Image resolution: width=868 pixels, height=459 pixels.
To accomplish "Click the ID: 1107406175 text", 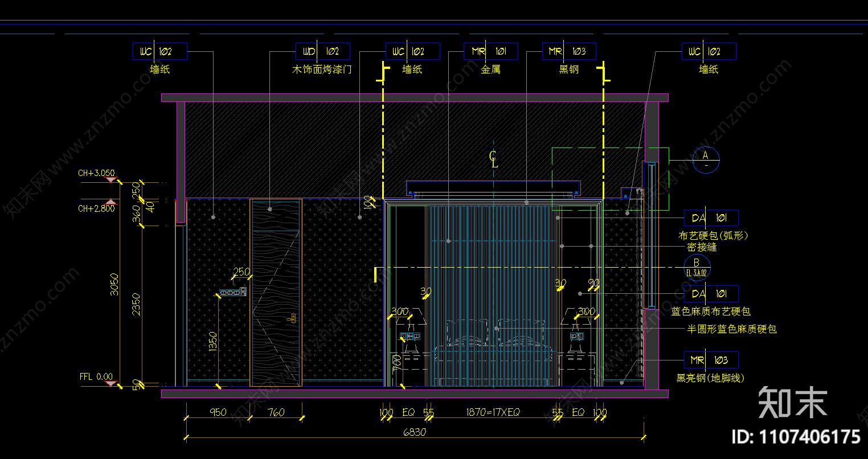I will [x=795, y=437].
